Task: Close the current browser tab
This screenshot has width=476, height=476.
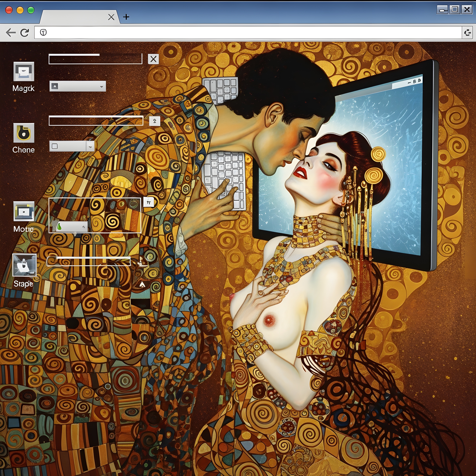Action: [111, 17]
